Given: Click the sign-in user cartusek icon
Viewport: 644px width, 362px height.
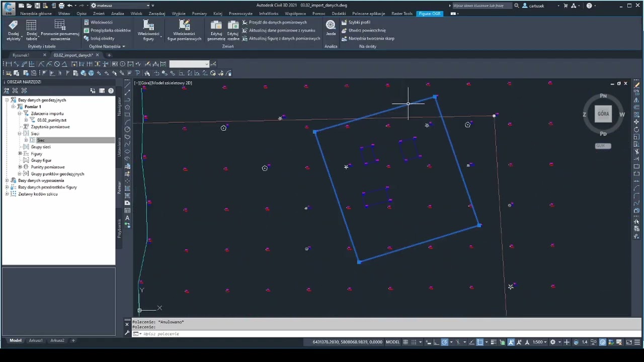Looking at the screenshot, I should point(525,6).
